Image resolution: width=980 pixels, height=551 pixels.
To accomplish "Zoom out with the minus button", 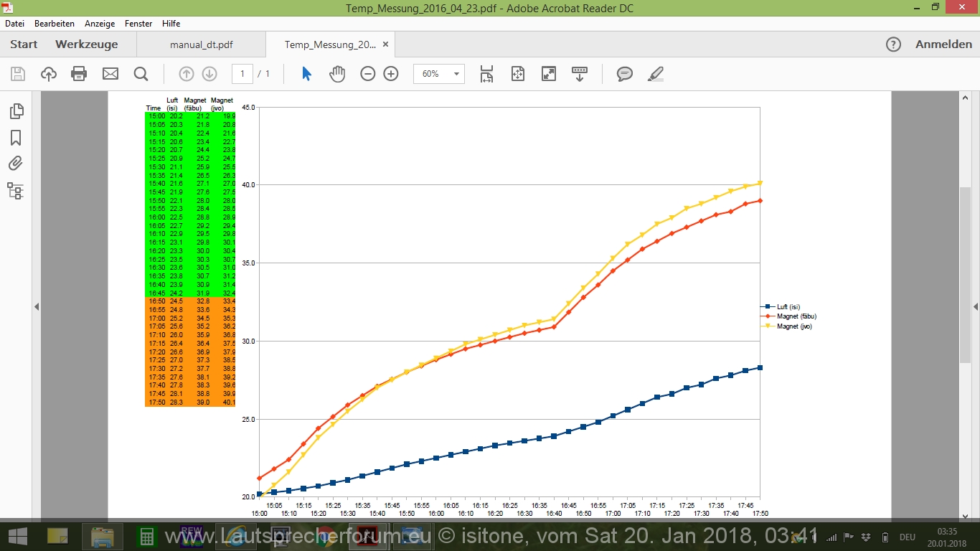I will tap(368, 74).
